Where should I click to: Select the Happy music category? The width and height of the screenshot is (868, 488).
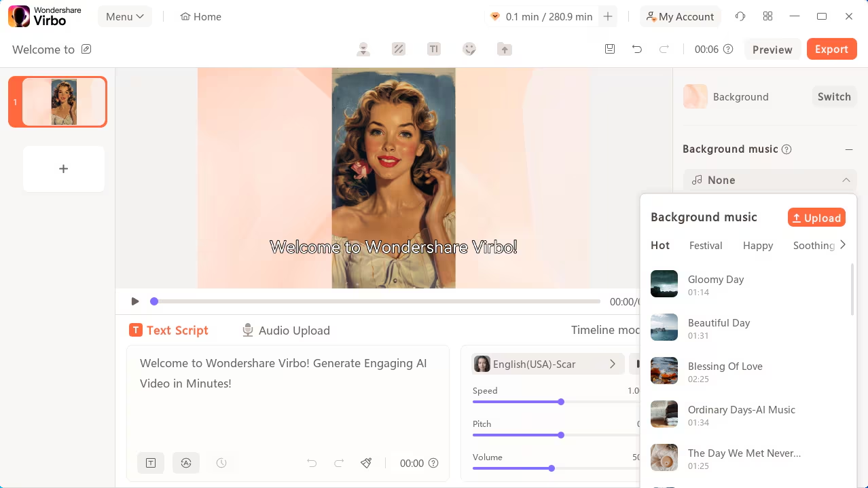tap(758, 246)
